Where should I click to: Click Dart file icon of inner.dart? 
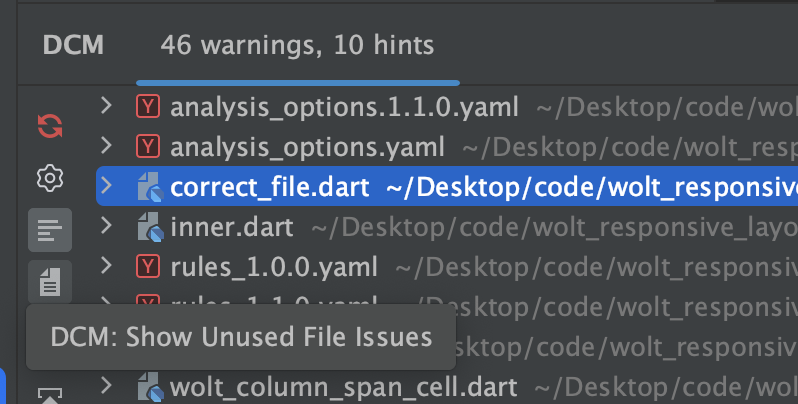(150, 227)
